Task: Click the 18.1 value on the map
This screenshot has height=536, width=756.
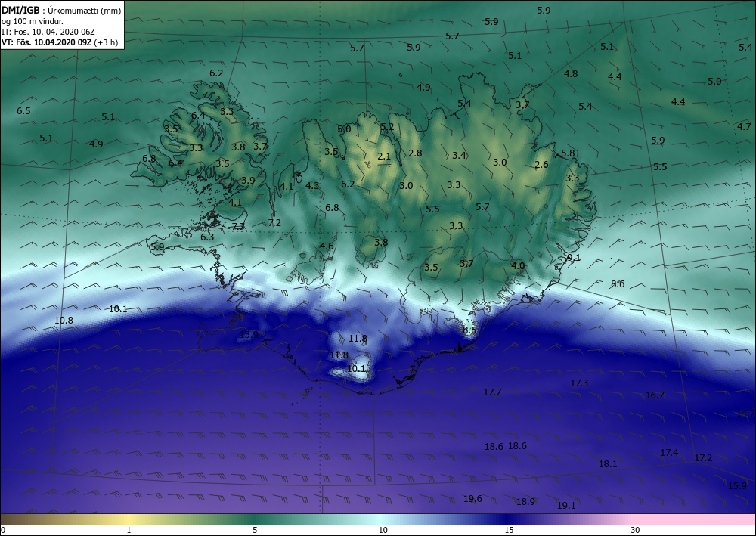Action: (608, 463)
